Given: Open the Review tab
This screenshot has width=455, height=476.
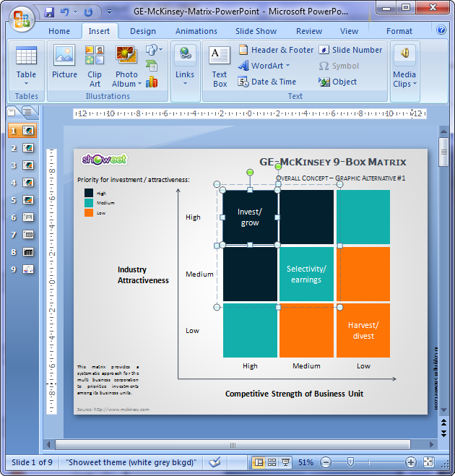Looking at the screenshot, I should click(x=309, y=31).
